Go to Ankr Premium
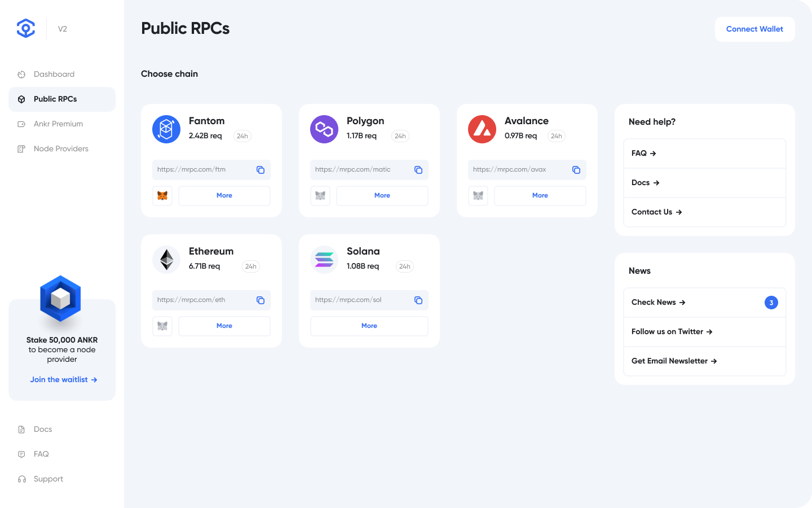Image resolution: width=812 pixels, height=508 pixels. (x=62, y=124)
